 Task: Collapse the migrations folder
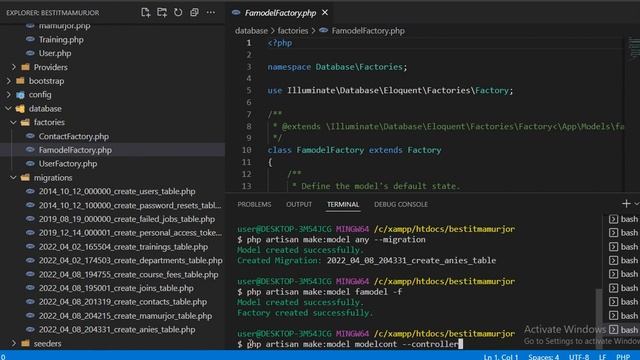(x=13, y=178)
